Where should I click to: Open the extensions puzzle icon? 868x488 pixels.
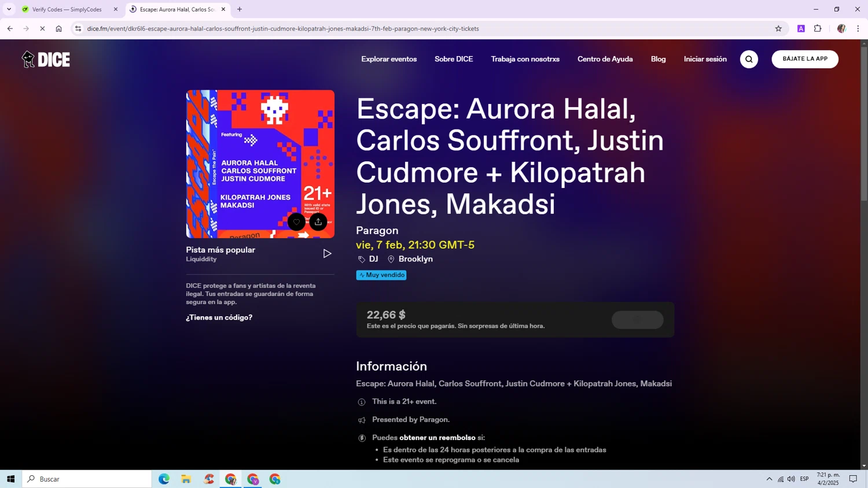click(x=818, y=28)
